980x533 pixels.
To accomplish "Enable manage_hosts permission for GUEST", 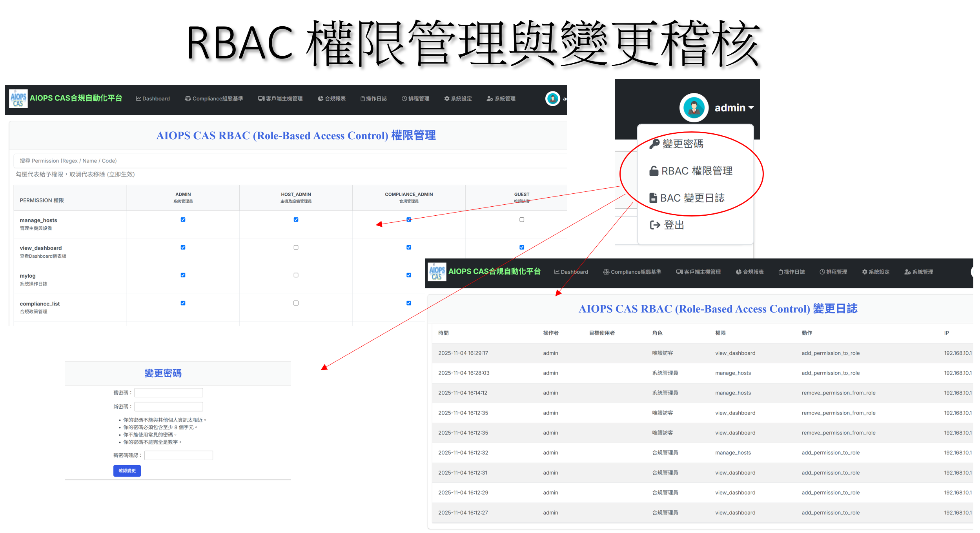I will click(x=521, y=220).
